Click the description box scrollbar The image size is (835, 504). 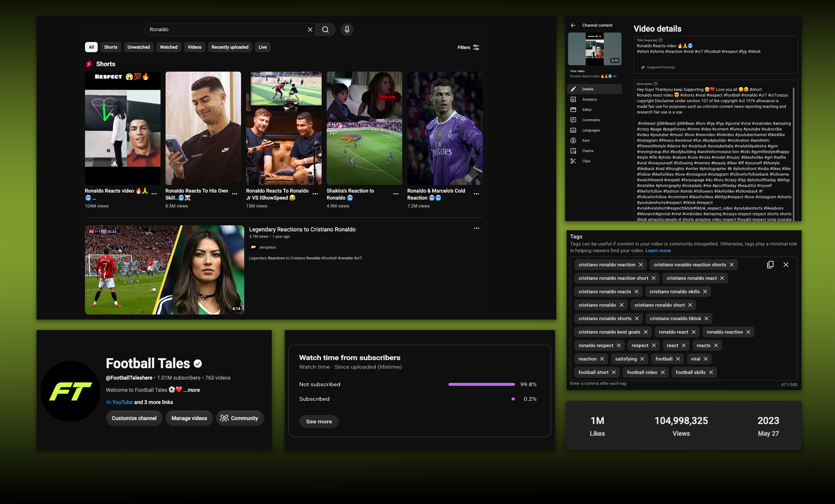pos(794,154)
